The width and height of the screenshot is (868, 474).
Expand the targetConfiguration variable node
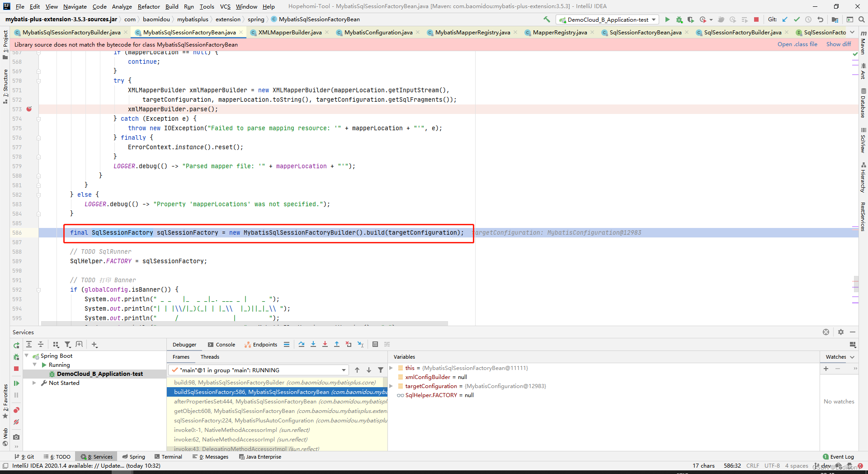(x=391, y=386)
